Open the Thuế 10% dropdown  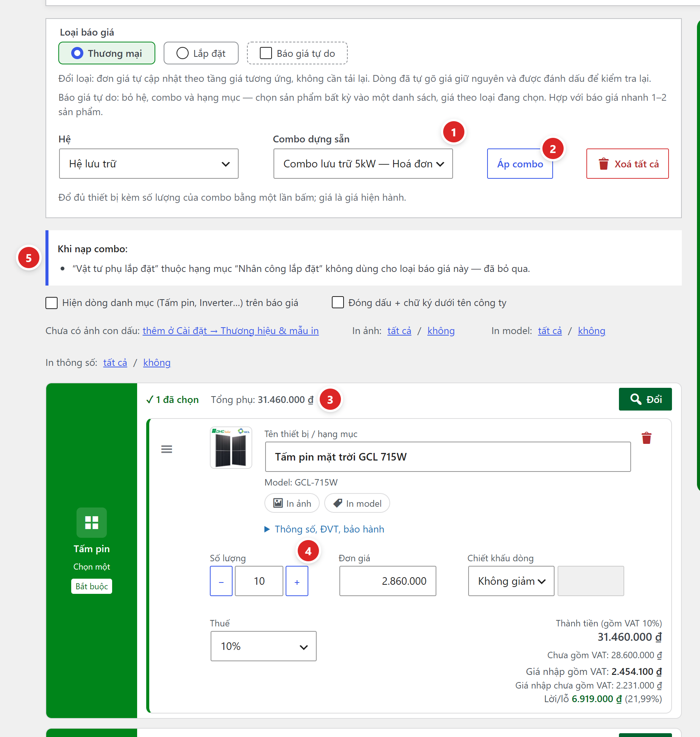[x=264, y=646]
